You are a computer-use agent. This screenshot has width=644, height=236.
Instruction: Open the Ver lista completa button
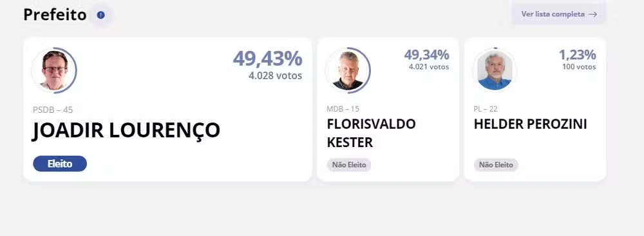pos(558,14)
